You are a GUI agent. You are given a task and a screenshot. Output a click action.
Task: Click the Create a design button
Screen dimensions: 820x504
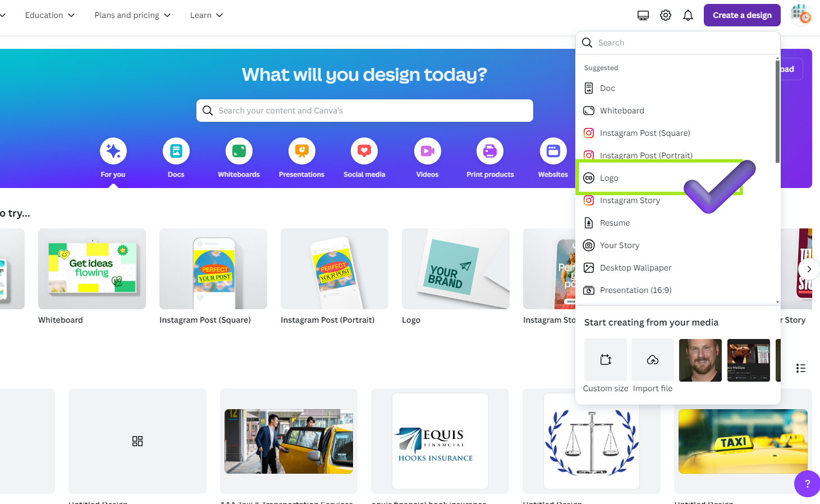tap(742, 15)
